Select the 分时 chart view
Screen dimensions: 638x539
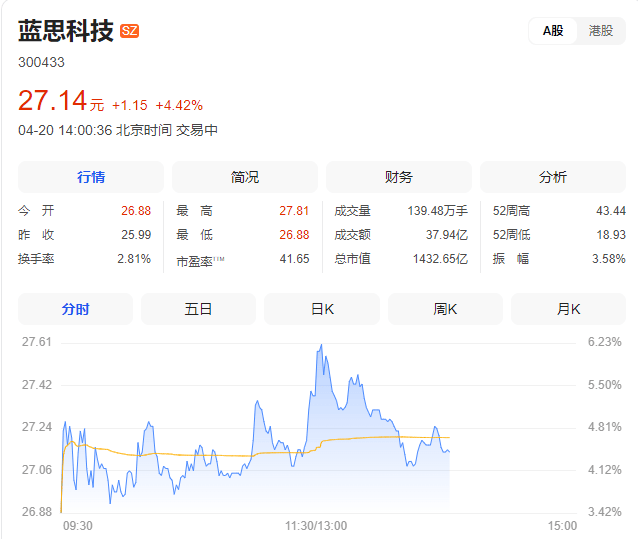coord(75,309)
